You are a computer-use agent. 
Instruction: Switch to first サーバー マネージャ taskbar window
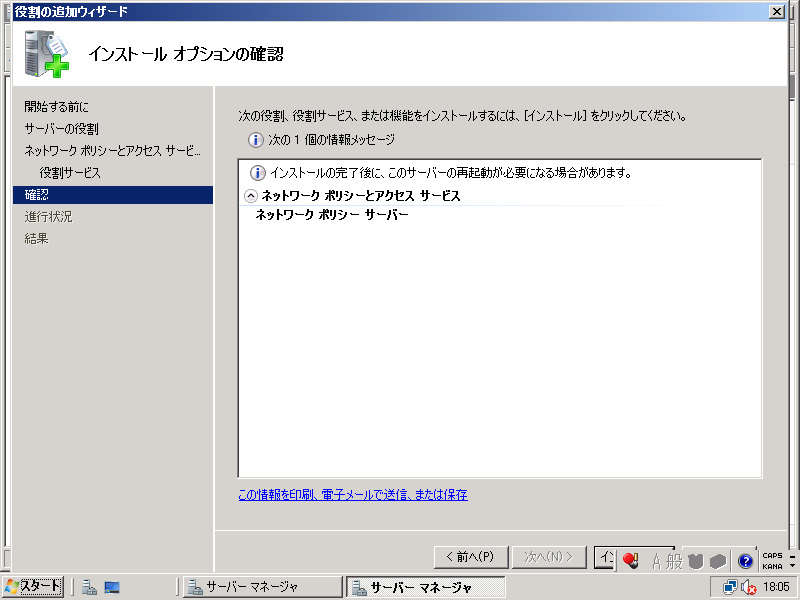coord(254,587)
